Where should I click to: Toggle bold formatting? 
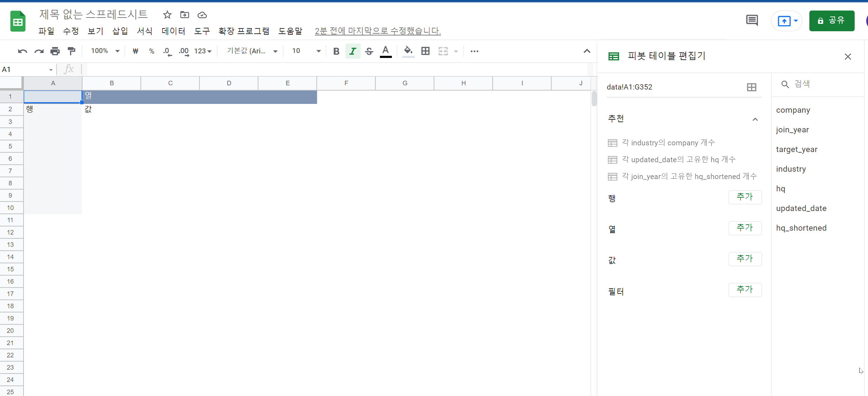(336, 51)
